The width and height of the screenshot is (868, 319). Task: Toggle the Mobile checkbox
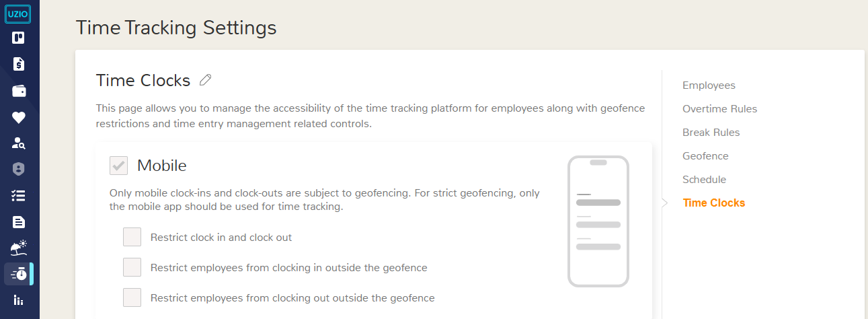point(118,166)
